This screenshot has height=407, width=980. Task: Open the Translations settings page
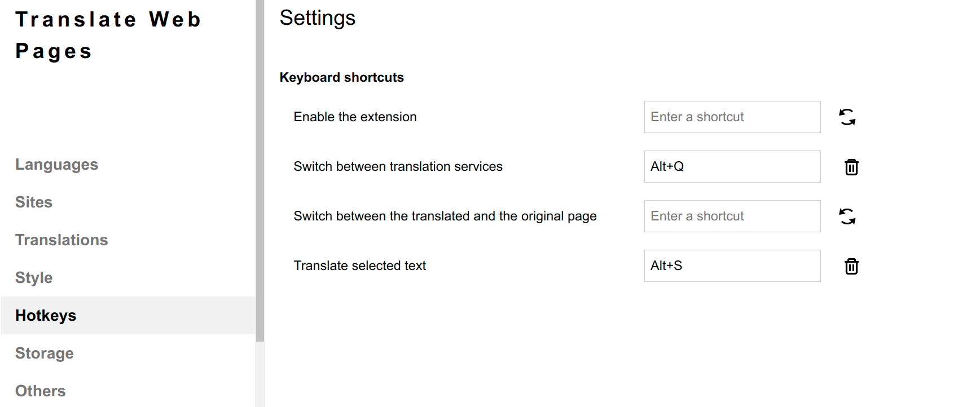click(61, 240)
